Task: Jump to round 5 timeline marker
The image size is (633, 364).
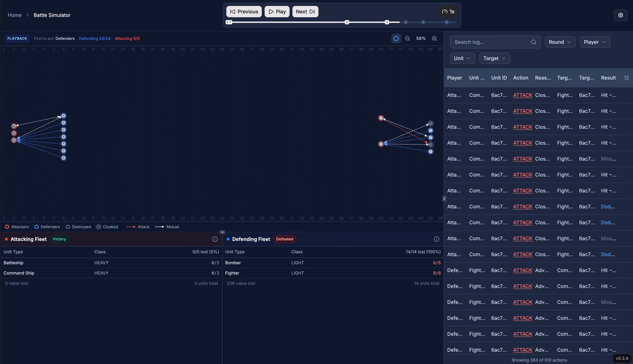Action: coord(423,22)
